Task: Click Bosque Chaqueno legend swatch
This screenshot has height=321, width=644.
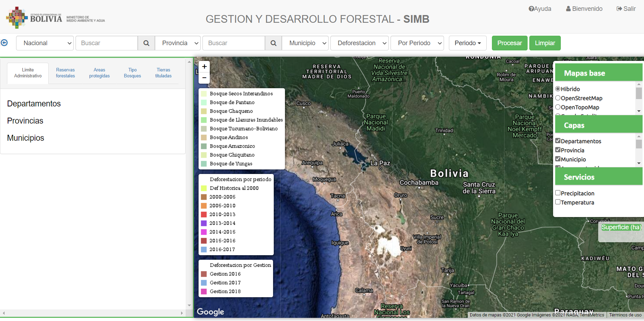Action: [x=204, y=111]
